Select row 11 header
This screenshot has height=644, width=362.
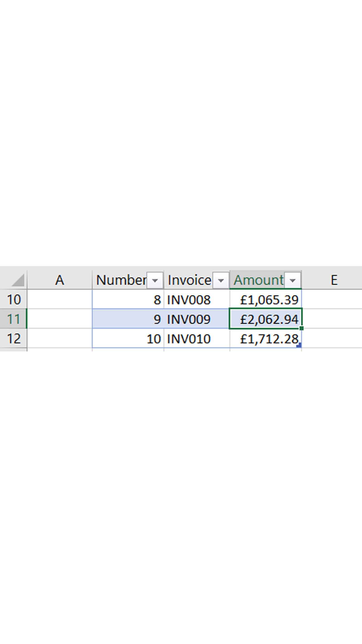tap(14, 319)
